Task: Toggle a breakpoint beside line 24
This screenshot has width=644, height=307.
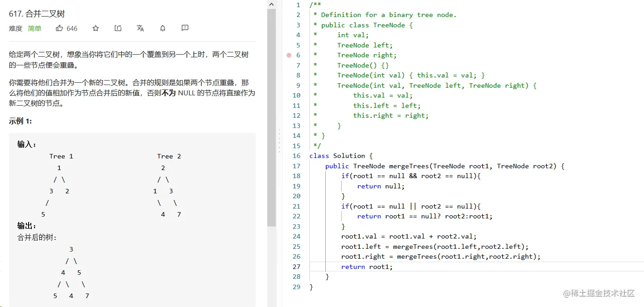Action: (x=289, y=236)
